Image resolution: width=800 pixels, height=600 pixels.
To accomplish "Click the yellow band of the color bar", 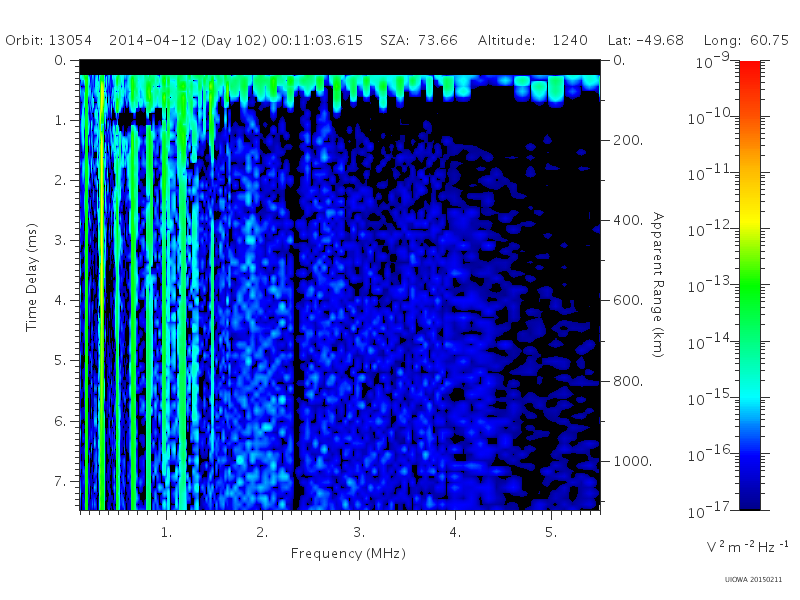I will tap(749, 222).
